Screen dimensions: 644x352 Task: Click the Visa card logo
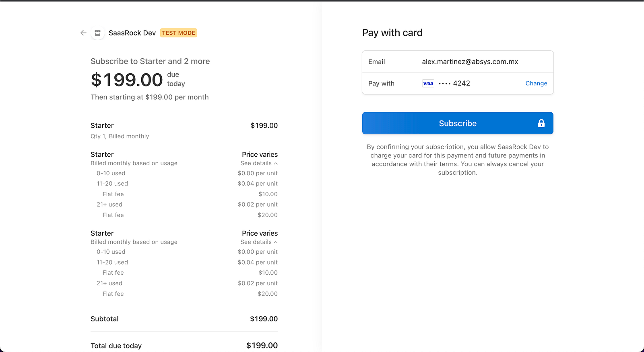click(x=428, y=83)
